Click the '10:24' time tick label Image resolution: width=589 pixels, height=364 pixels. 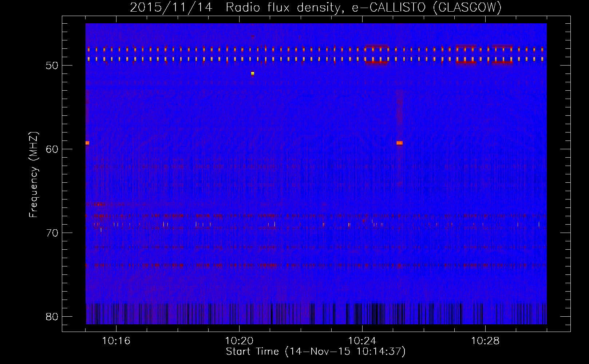click(362, 341)
